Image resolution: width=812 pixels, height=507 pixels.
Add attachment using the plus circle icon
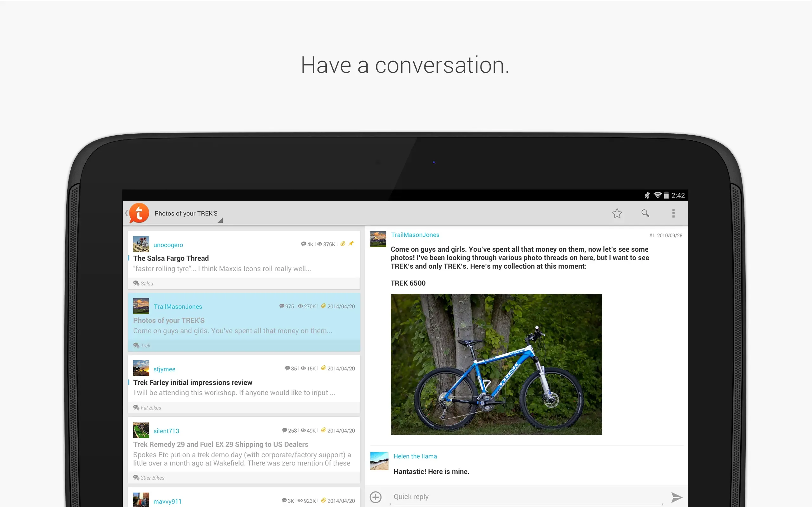click(x=376, y=497)
